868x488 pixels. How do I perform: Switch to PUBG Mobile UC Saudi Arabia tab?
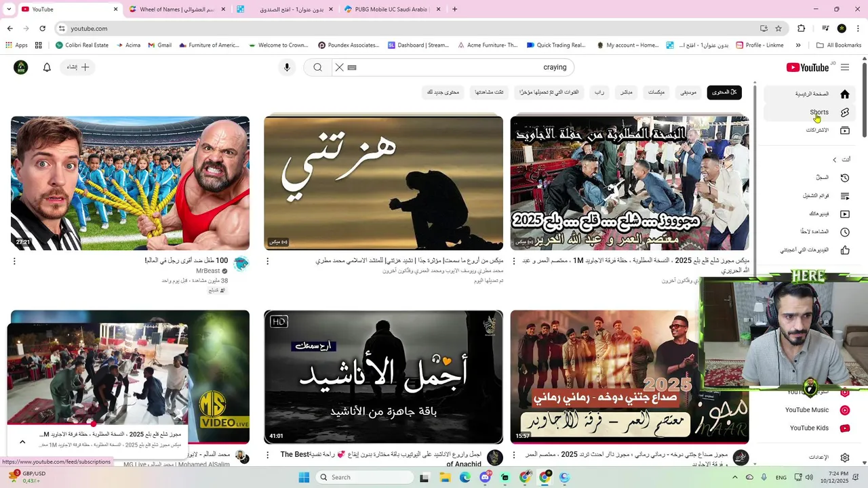point(391,9)
